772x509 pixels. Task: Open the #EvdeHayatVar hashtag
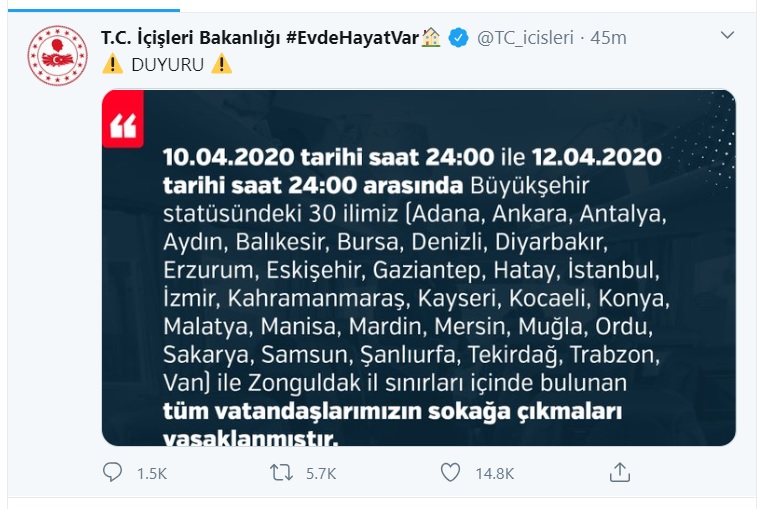353,38
